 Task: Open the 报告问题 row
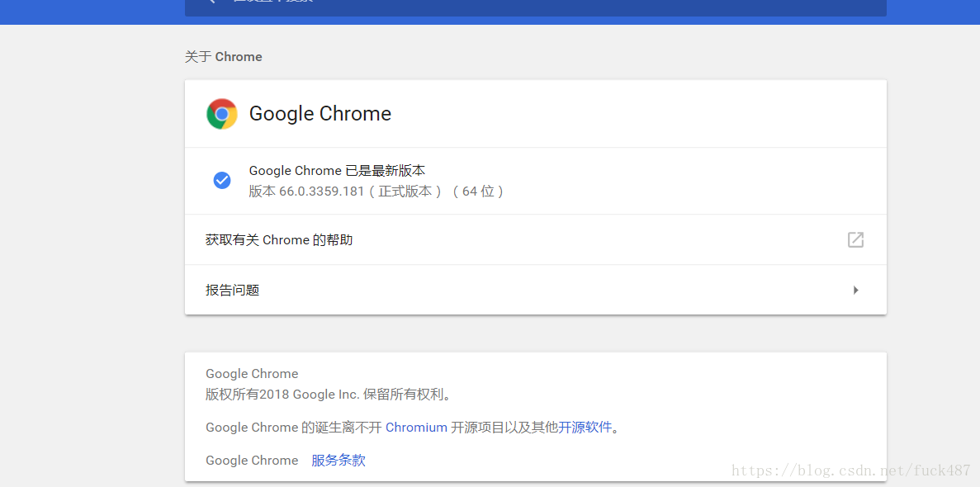point(536,290)
